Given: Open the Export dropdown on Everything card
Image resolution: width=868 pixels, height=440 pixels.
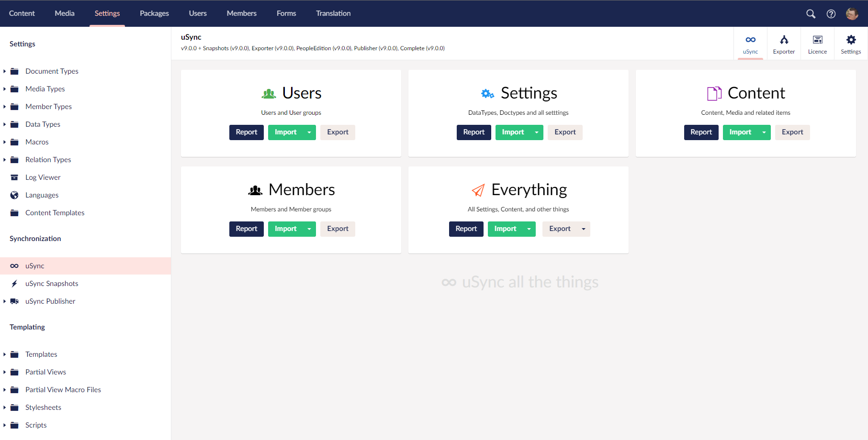Looking at the screenshot, I should 584,229.
